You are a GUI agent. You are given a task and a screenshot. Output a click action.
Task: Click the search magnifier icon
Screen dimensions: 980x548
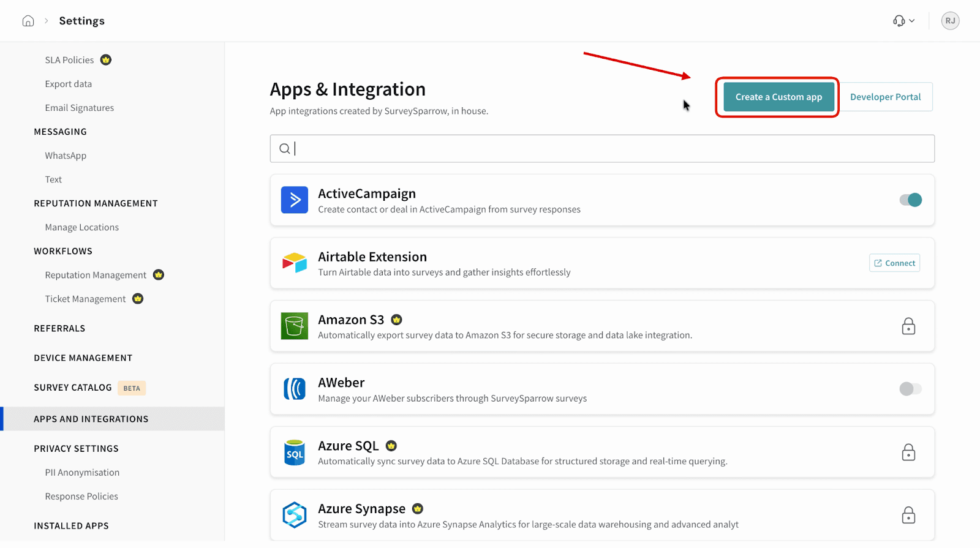click(285, 149)
